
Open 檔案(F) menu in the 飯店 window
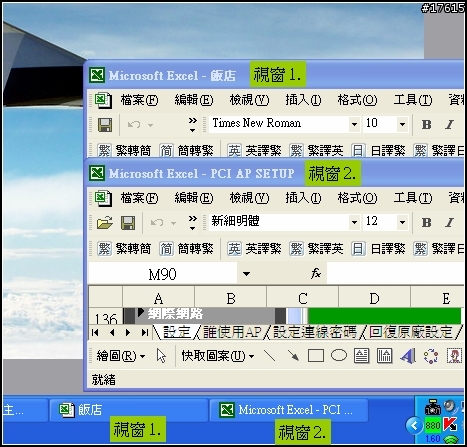pyautogui.click(x=139, y=100)
